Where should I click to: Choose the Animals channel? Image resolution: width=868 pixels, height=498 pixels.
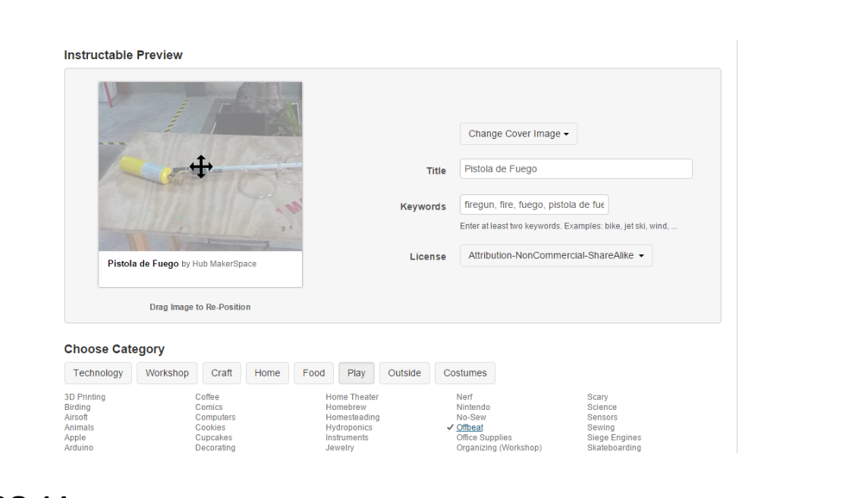79,427
